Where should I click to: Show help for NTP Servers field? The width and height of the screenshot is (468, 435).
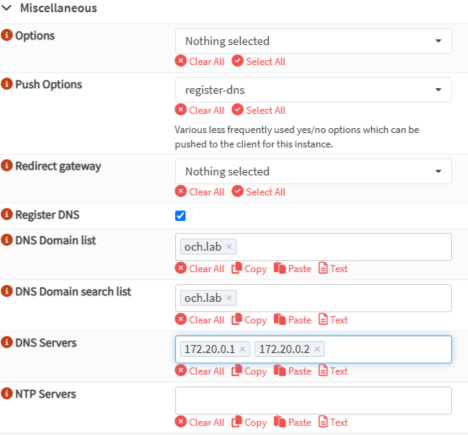7,393
